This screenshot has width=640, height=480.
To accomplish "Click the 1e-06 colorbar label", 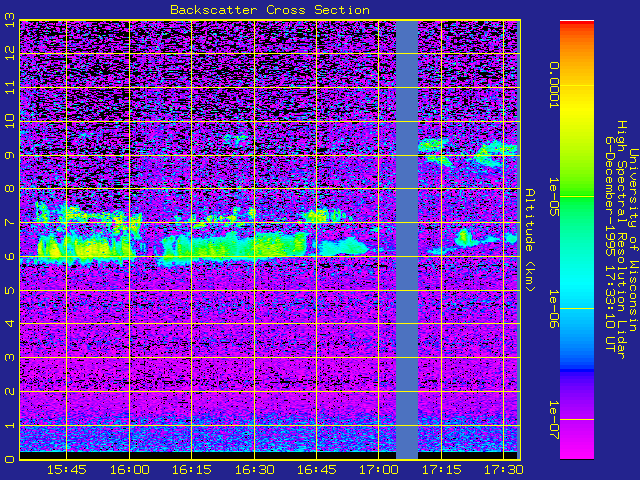I will pyautogui.click(x=553, y=309).
